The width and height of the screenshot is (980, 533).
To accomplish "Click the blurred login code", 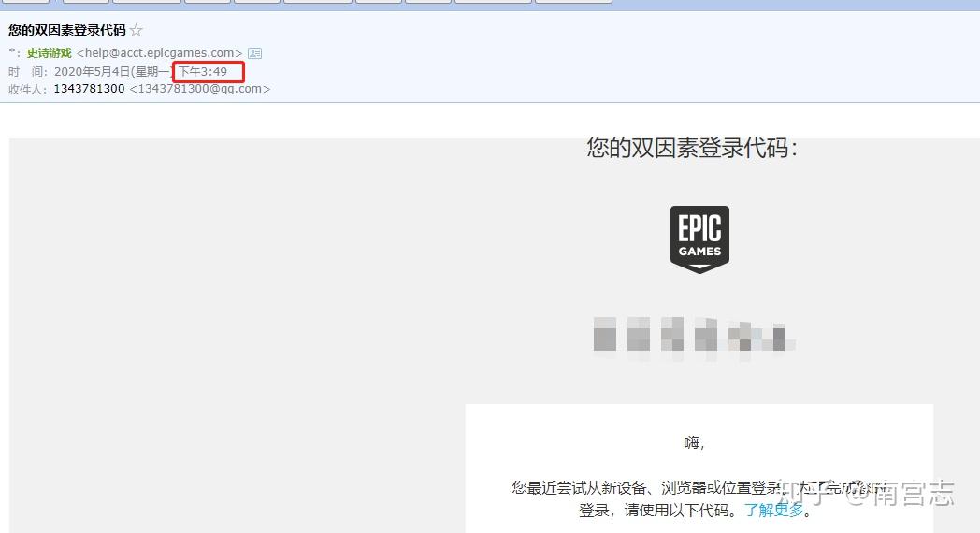I will tap(694, 339).
